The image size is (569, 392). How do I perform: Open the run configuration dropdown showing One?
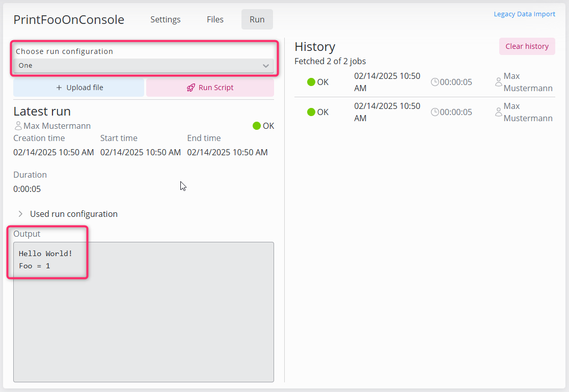tap(143, 65)
